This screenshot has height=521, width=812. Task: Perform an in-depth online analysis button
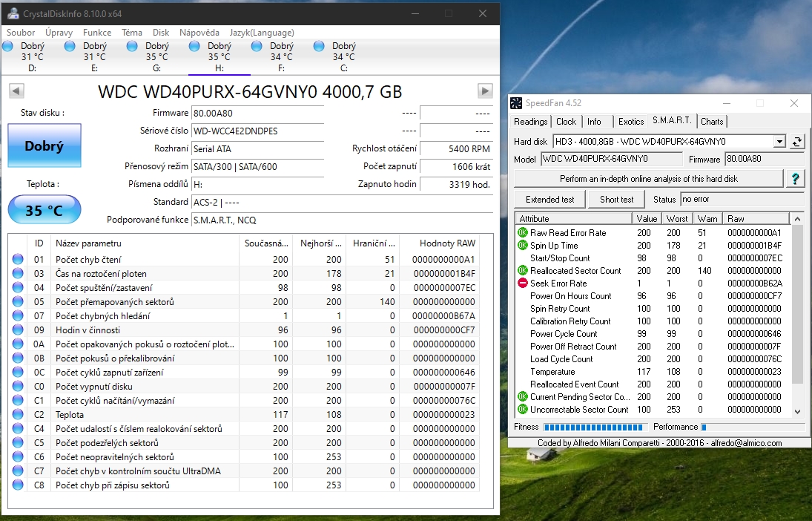click(648, 179)
